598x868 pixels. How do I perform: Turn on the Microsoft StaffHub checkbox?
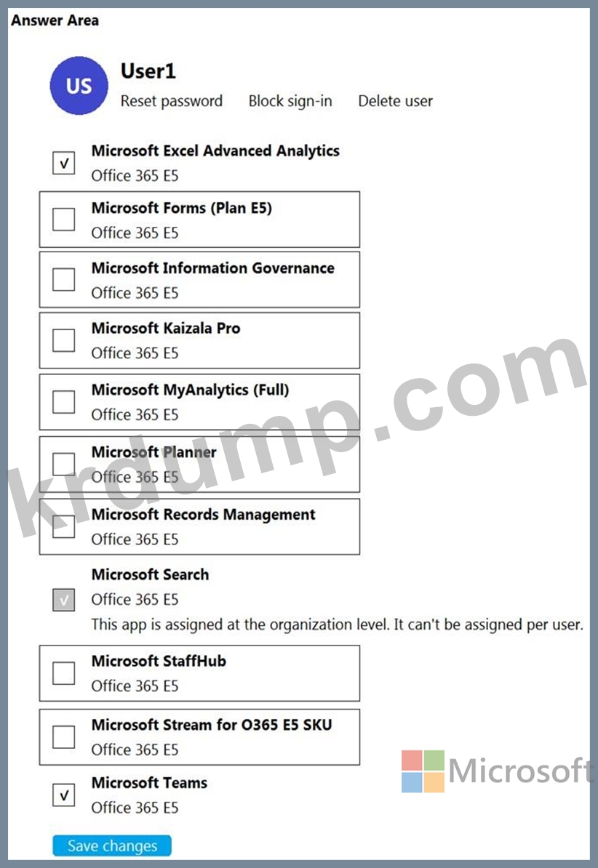(64, 673)
